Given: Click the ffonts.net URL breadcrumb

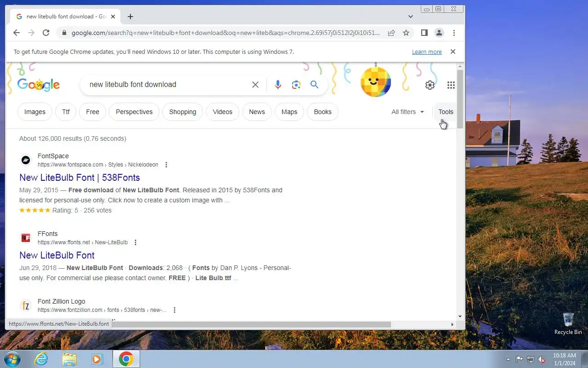Looking at the screenshot, I should [x=83, y=242].
